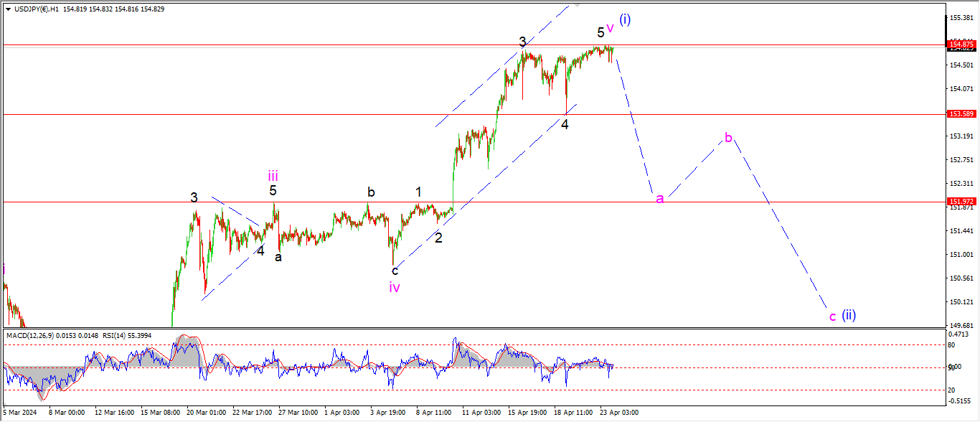Click the pink wave 'iv' label
Viewport: 980px width, 422px height.
tap(395, 287)
